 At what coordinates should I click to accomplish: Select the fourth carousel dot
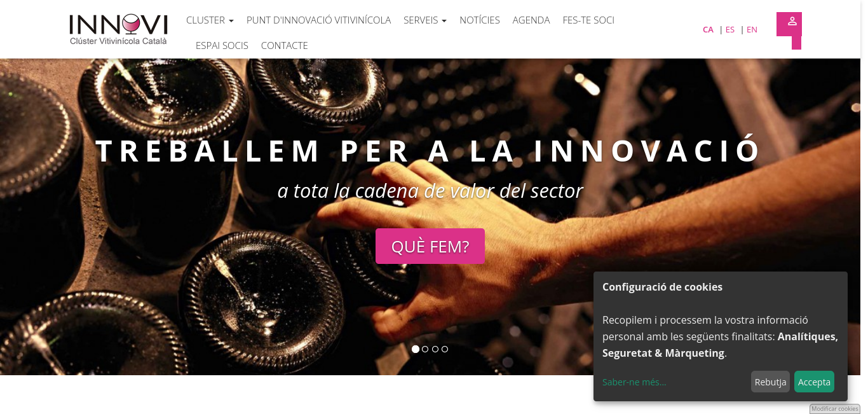pos(445,349)
